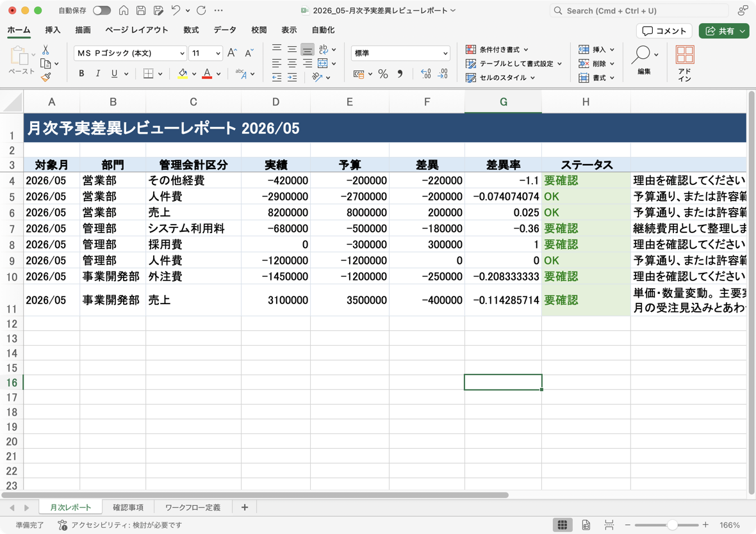Switch to the ワークフロー定義 sheet tab
Screen dimensions: 756x534
tap(193, 508)
